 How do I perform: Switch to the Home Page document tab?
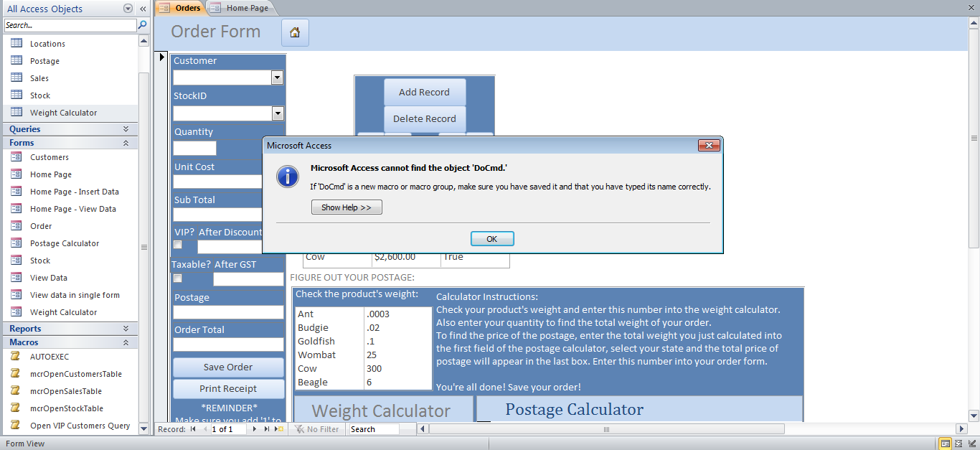[x=241, y=8]
